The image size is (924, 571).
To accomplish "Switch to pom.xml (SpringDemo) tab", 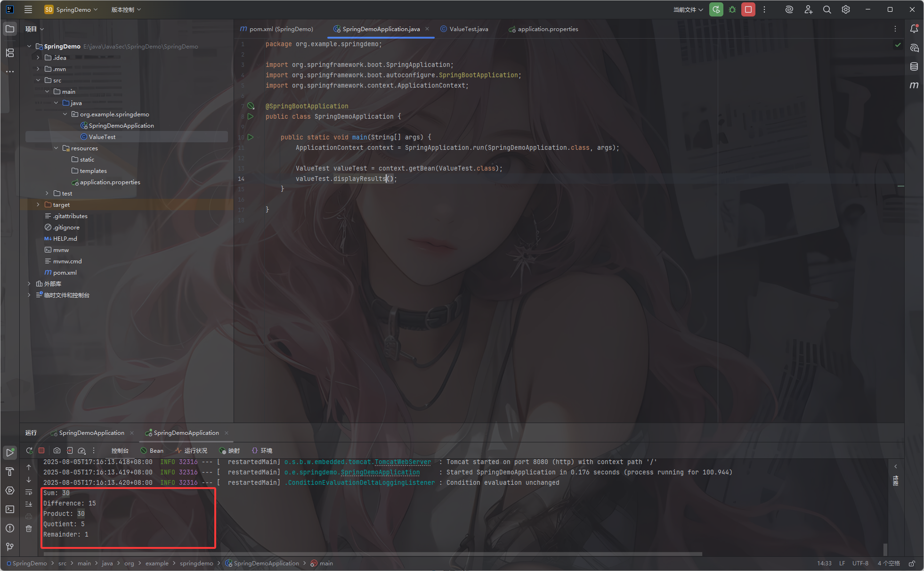I will click(x=276, y=29).
